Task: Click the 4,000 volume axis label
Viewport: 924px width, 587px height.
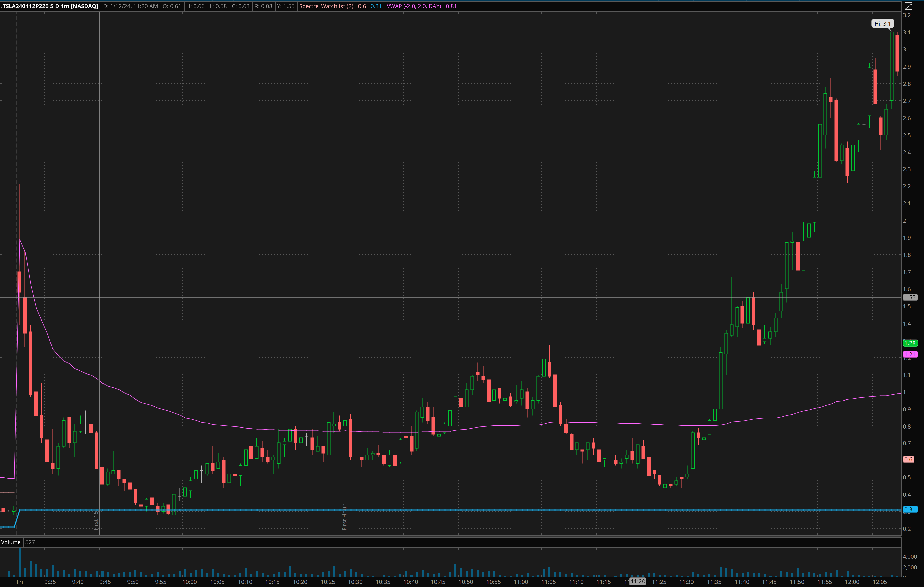Action: click(909, 557)
